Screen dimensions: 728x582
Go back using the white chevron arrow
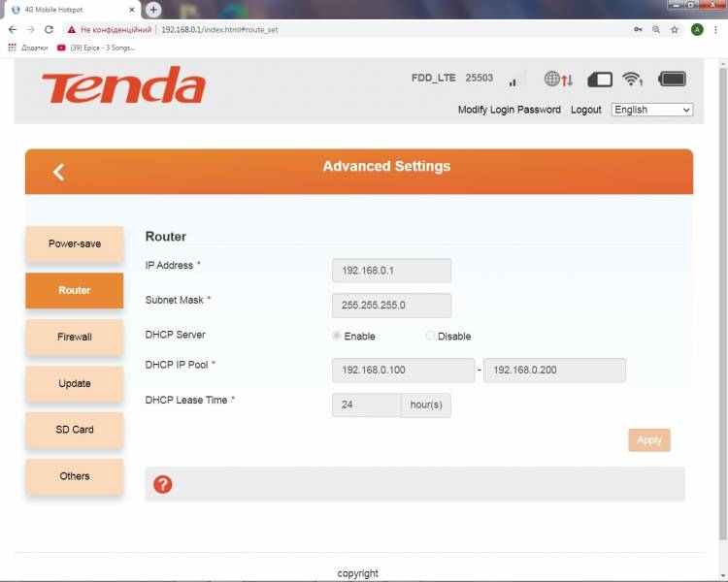[58, 172]
